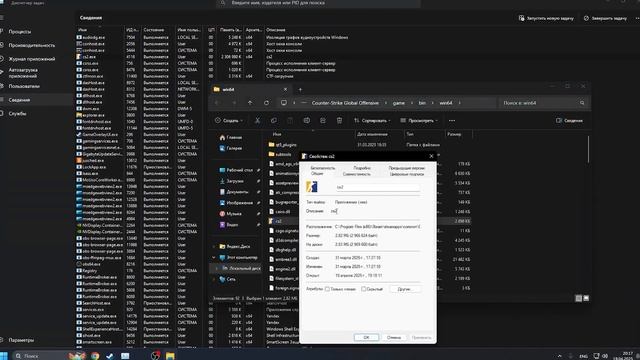Image resolution: width=640 pixels, height=360 pixels.
Task: Click the explorer.exe folder icon in Task Manager
Action: click(x=79, y=115)
